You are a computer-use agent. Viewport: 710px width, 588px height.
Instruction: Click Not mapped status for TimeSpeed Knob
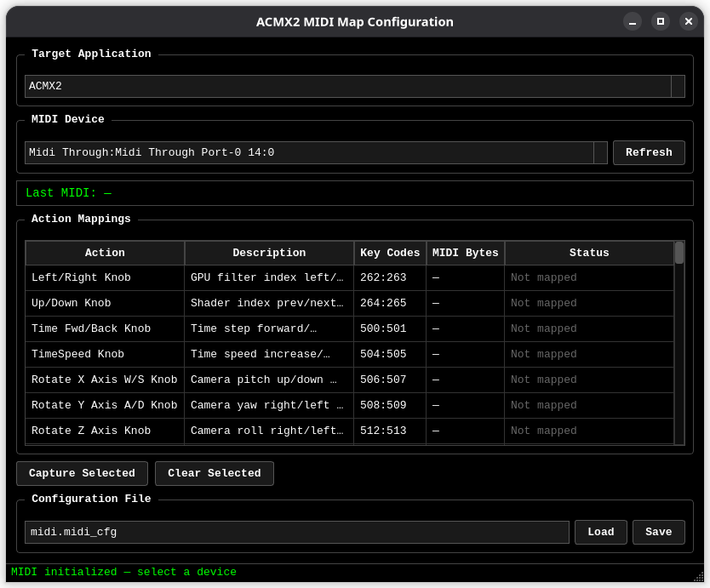pos(589,354)
